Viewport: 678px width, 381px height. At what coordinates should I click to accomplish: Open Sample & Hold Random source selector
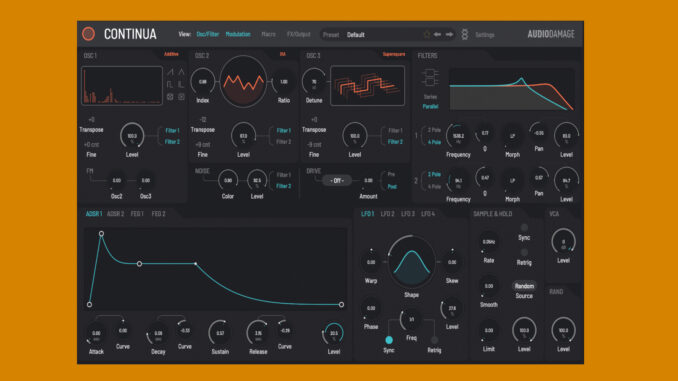click(x=524, y=286)
